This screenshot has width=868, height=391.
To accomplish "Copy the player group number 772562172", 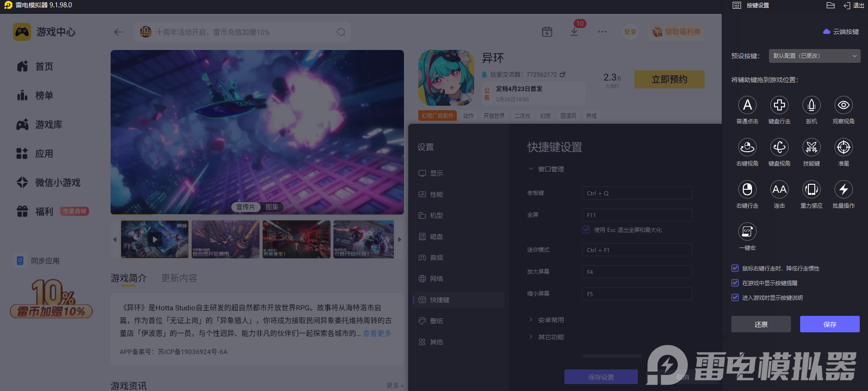I will [x=563, y=74].
